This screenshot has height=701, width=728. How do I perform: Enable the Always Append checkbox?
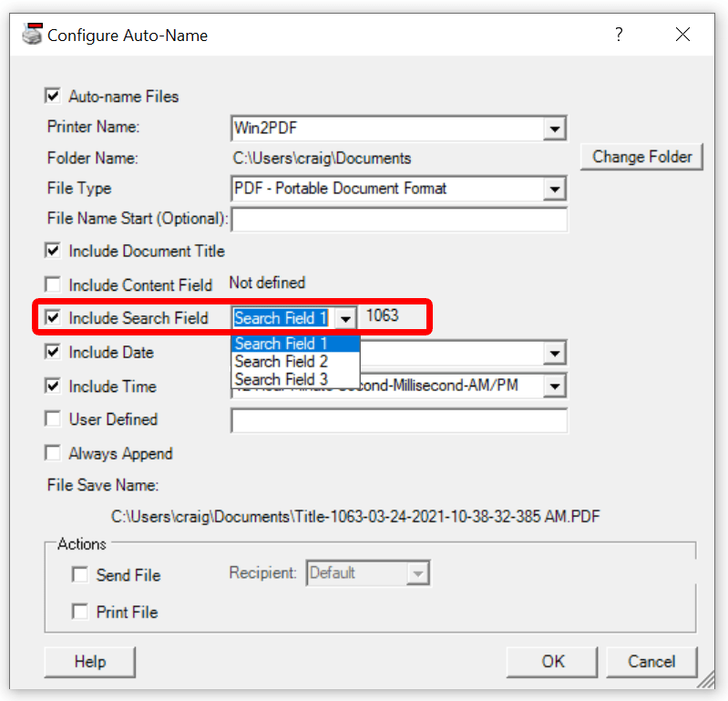[53, 453]
